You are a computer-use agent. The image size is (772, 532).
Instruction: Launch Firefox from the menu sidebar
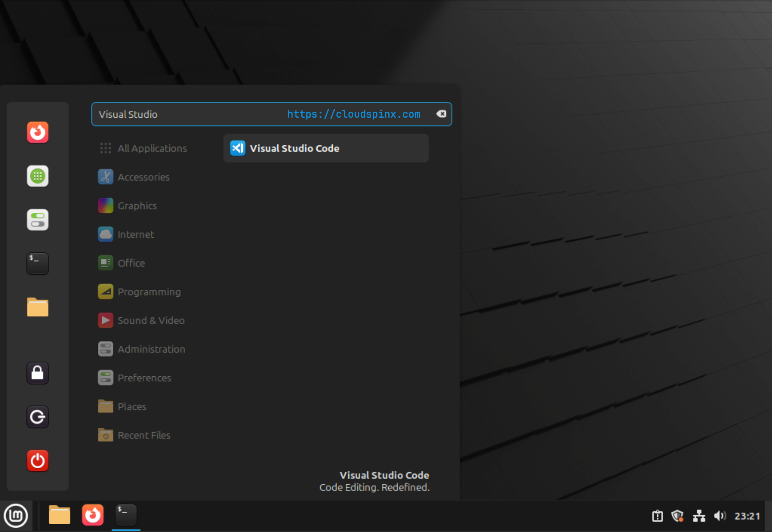pyautogui.click(x=37, y=132)
